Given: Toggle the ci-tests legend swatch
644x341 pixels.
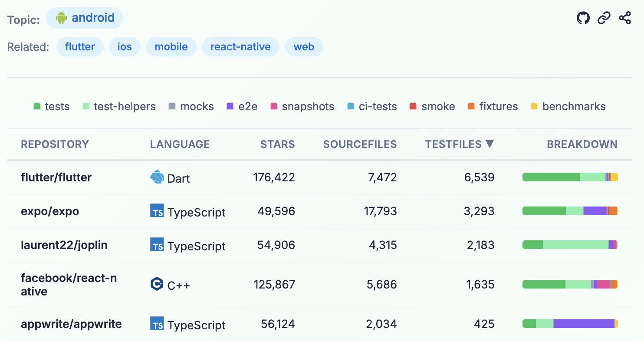Looking at the screenshot, I should tap(351, 107).
